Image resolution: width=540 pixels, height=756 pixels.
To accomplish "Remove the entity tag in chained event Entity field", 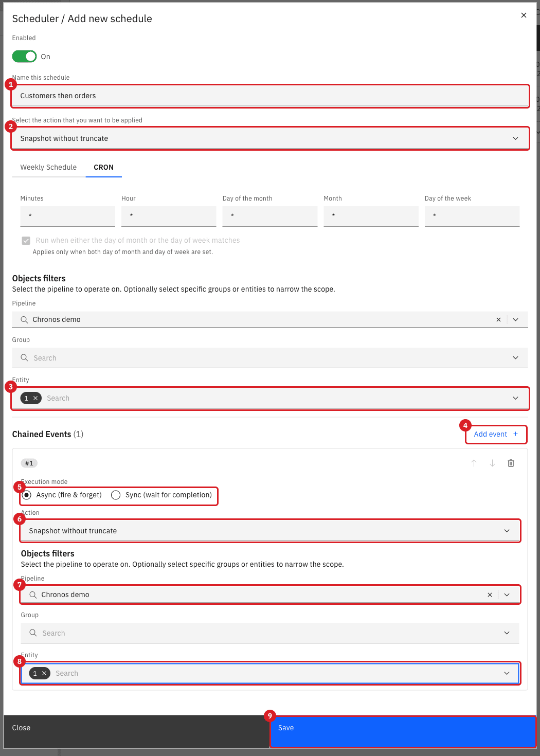I will click(x=44, y=673).
